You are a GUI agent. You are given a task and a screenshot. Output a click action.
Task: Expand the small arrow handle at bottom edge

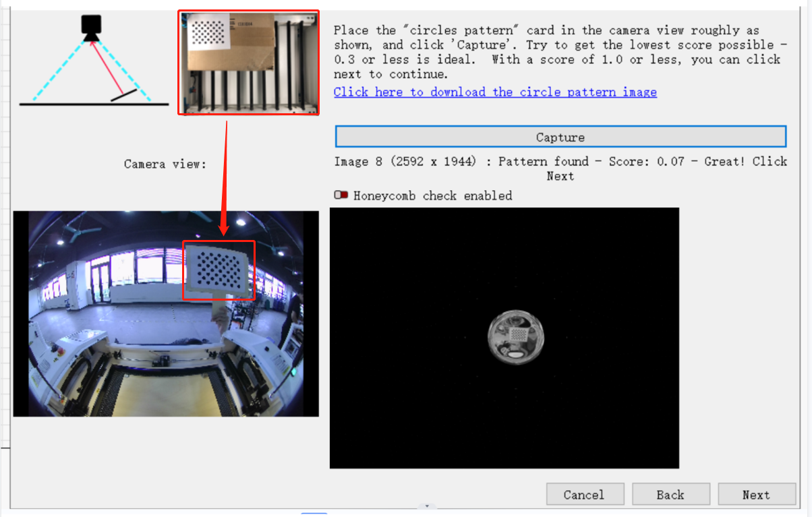pos(426,506)
